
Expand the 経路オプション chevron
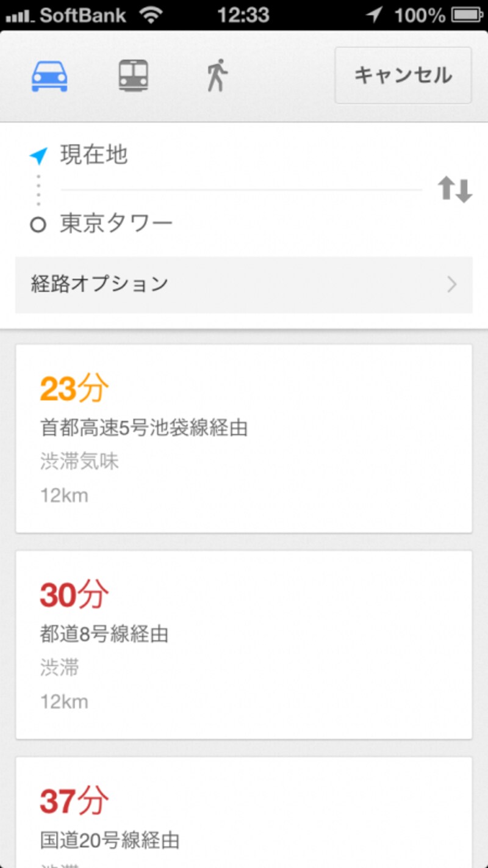(452, 284)
